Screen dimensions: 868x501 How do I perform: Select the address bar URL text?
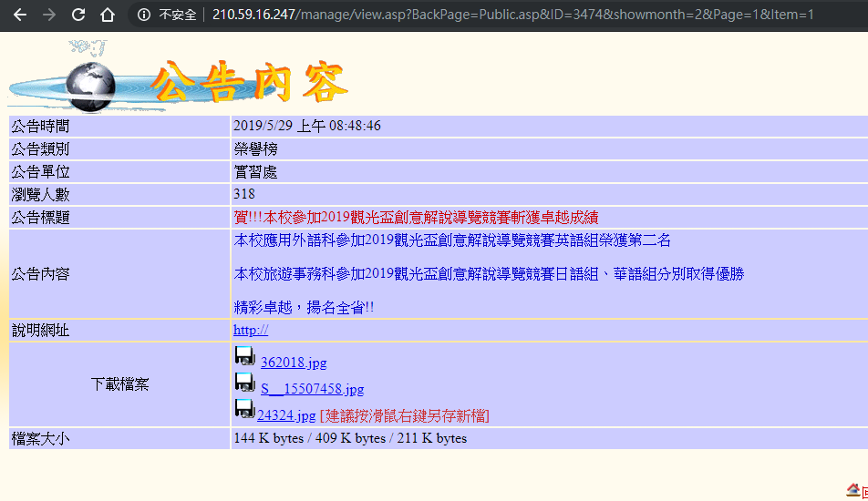[x=512, y=15]
